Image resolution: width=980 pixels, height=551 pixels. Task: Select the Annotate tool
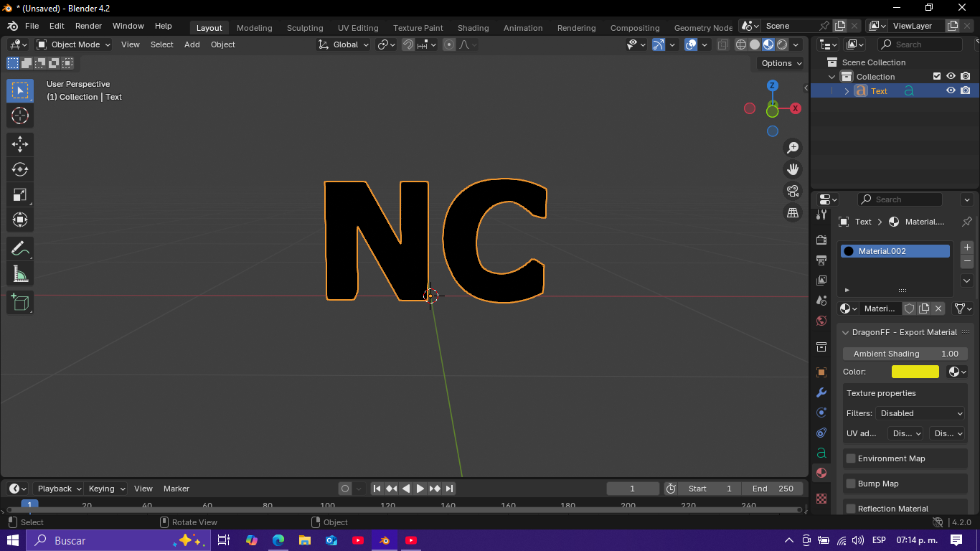[20, 249]
